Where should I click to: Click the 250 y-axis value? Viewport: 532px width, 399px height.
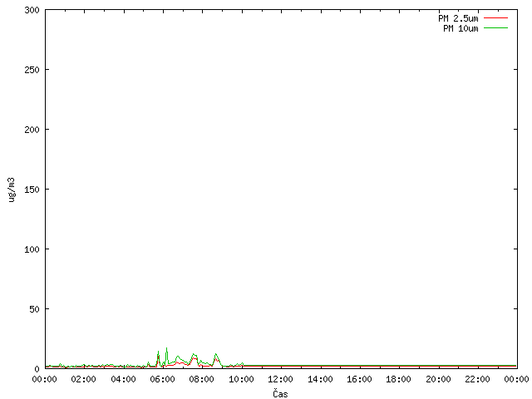click(x=32, y=70)
